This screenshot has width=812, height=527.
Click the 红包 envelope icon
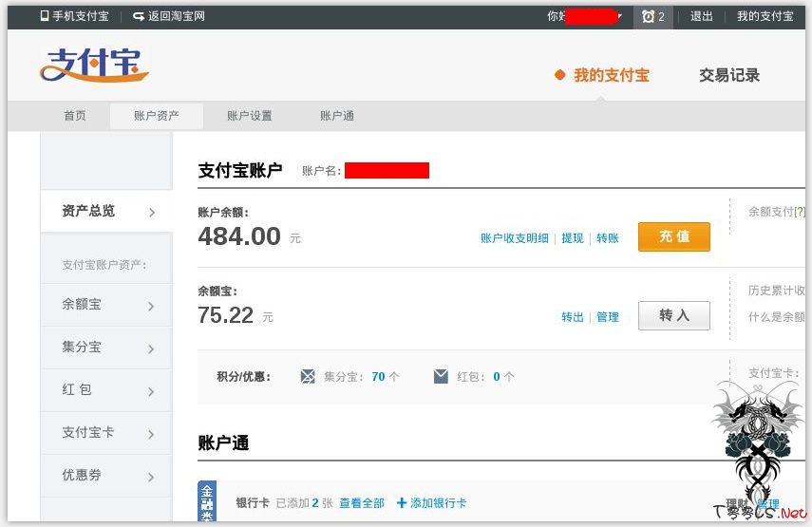coord(441,376)
